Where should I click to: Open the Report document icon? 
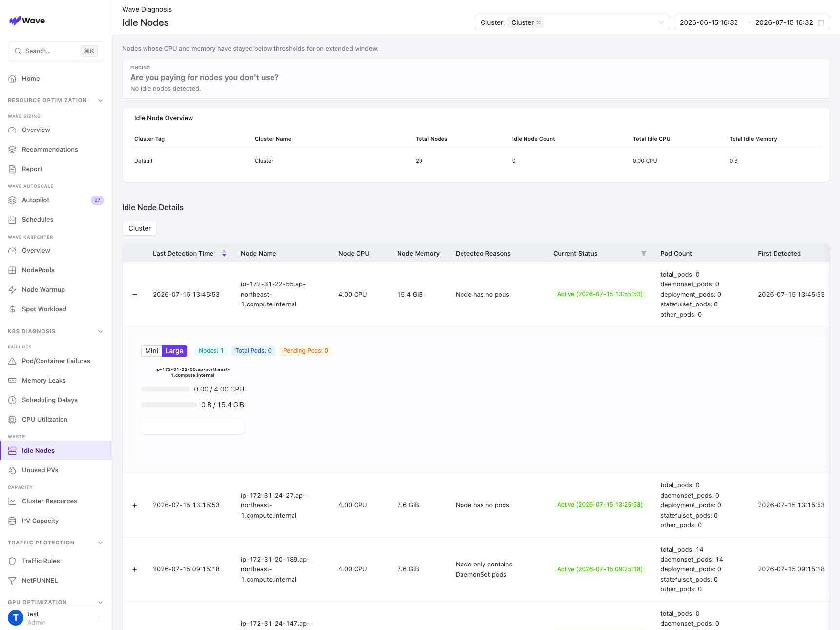point(12,169)
